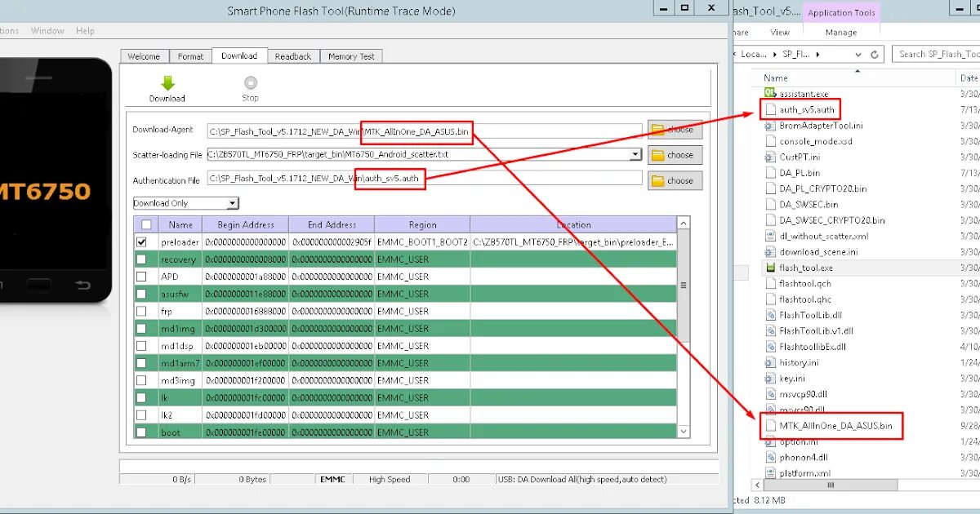The image size is (980, 514).
Task: Toggle the select-all checkbox in table header
Action: pos(146,224)
